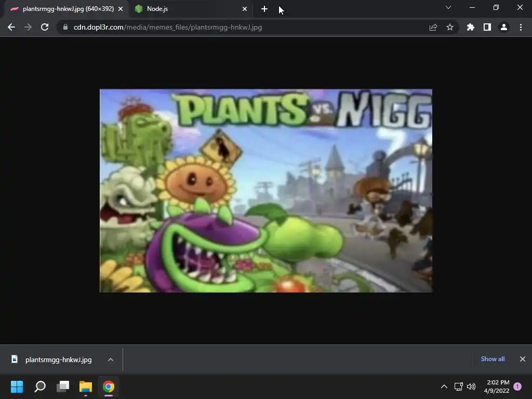The image size is (532, 399).
Task: Open the tab search dropdown
Action: click(x=448, y=7)
